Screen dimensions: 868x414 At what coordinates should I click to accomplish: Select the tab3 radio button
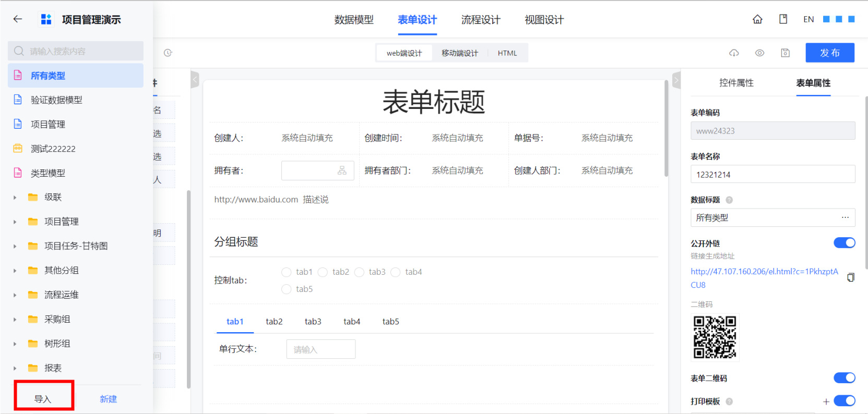click(359, 272)
